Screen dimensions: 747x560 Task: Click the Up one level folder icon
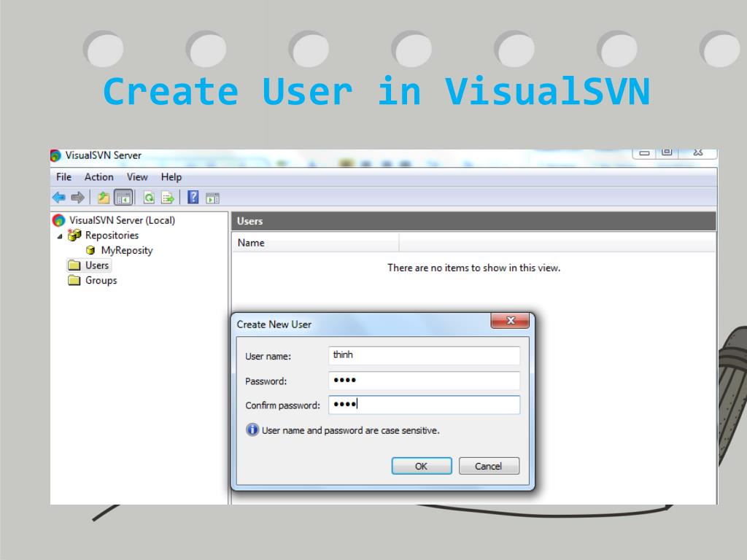pyautogui.click(x=104, y=197)
